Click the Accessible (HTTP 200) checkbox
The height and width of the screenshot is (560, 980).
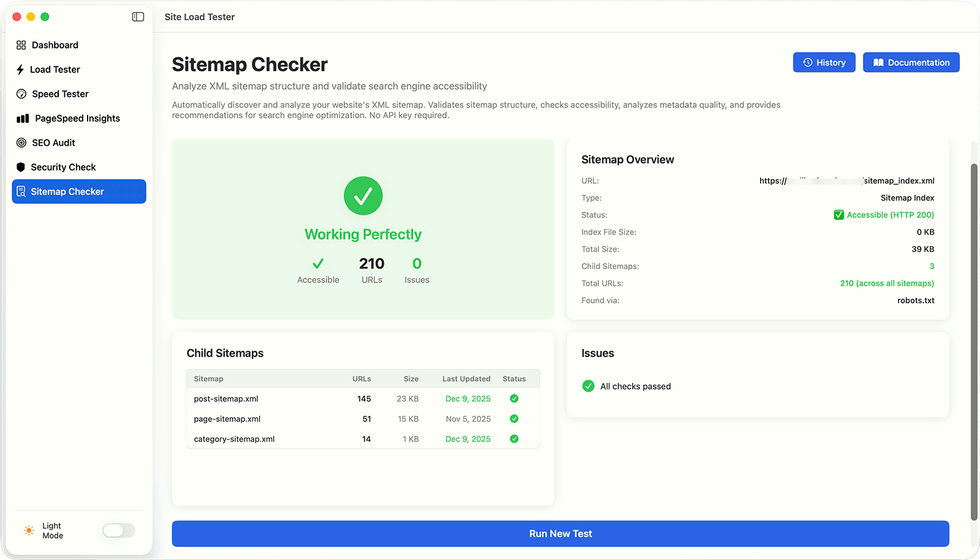(838, 214)
